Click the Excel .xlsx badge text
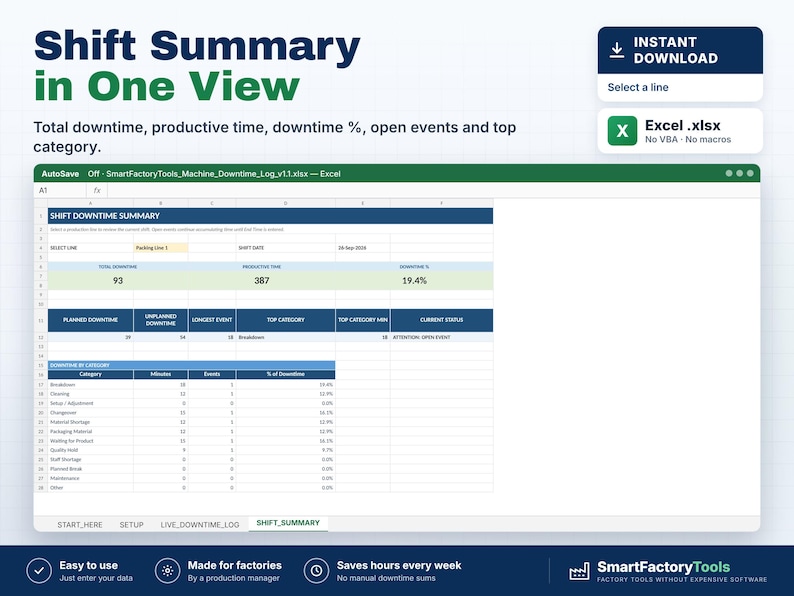Image resolution: width=794 pixels, height=596 pixels. 683,125
